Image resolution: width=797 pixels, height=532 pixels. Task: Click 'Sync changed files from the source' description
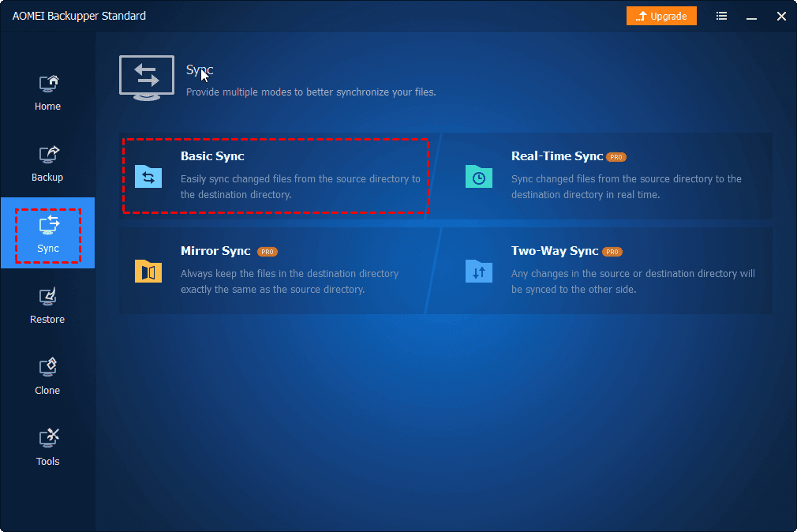pyautogui.click(x=627, y=186)
